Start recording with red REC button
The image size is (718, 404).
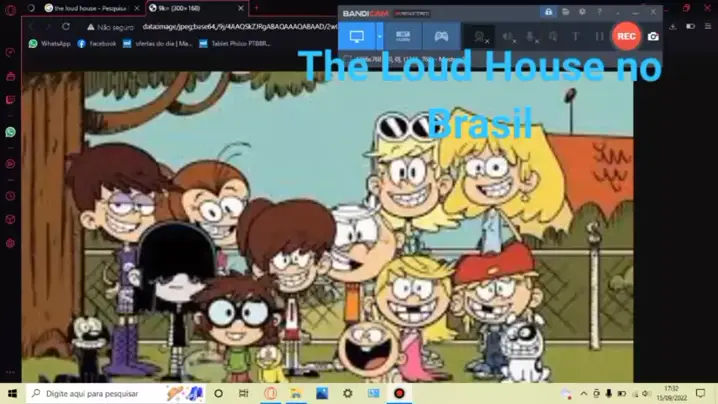626,36
